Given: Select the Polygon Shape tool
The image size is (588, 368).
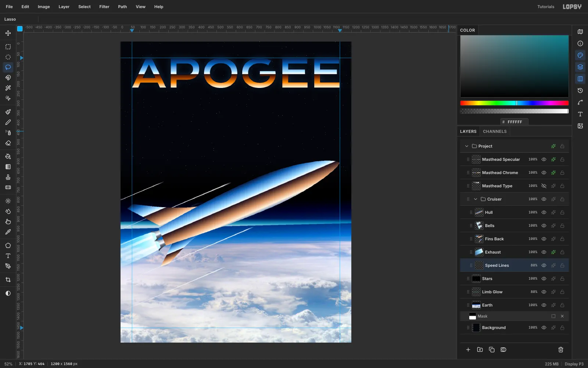Looking at the screenshot, I should 8,245.
